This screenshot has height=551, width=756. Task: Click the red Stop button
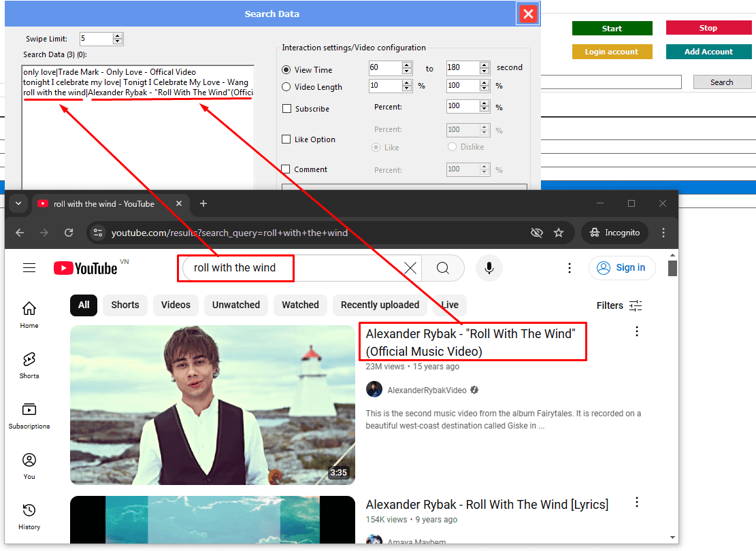(x=708, y=28)
